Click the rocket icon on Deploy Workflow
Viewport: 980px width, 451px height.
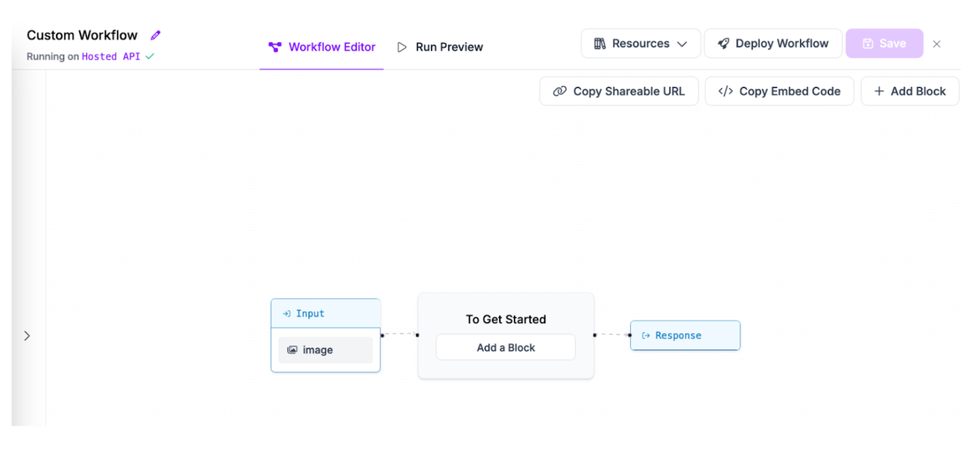tap(723, 44)
